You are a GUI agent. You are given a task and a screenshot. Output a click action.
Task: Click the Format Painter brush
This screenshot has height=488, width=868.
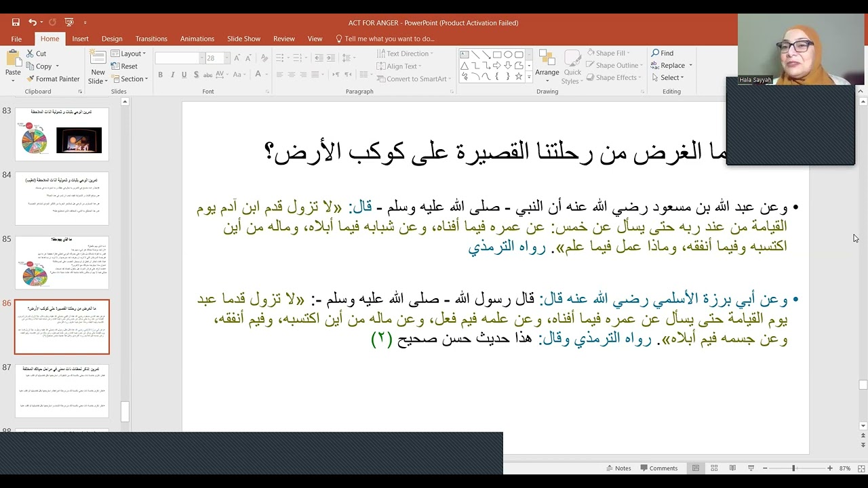coord(31,79)
